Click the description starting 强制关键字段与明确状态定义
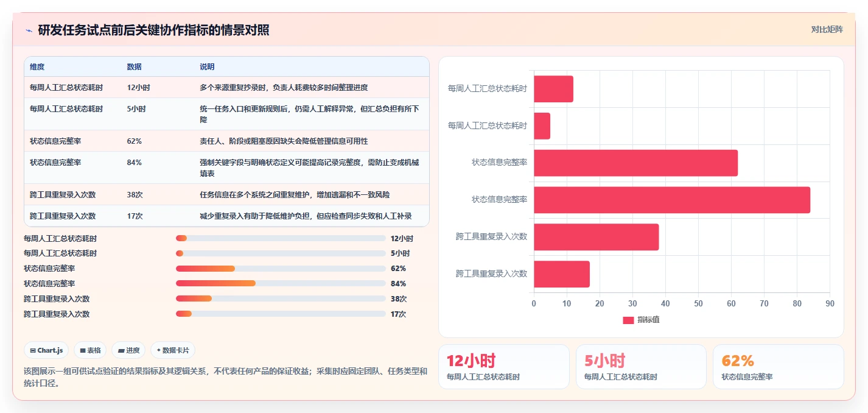This screenshot has height=413, width=868. (309, 168)
